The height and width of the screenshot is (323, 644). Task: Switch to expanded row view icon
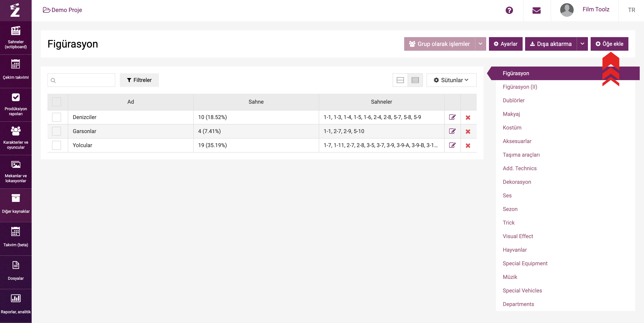(400, 80)
